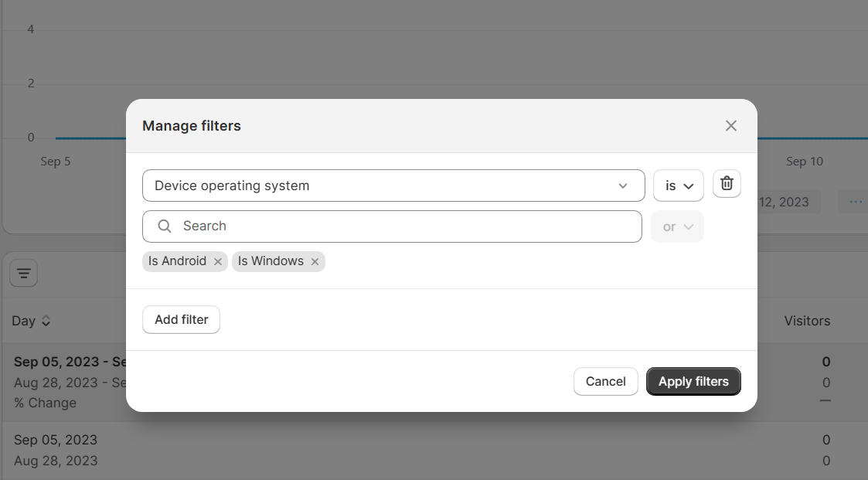Open the 'is' operator dropdown
Screen dimensions: 868x480
click(678, 186)
